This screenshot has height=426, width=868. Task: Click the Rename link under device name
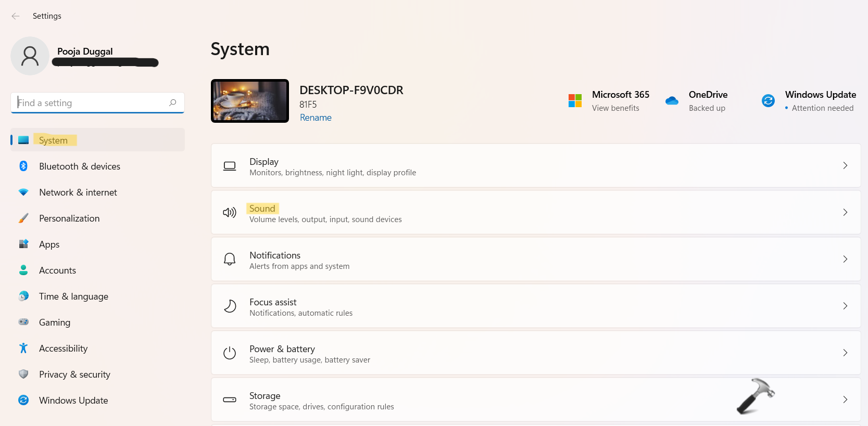coord(316,118)
